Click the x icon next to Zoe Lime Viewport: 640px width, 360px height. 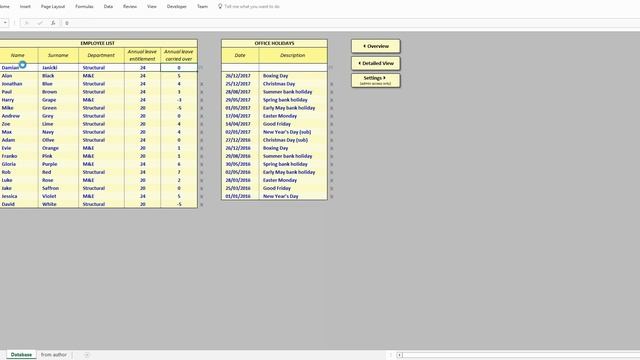[x=202, y=124]
